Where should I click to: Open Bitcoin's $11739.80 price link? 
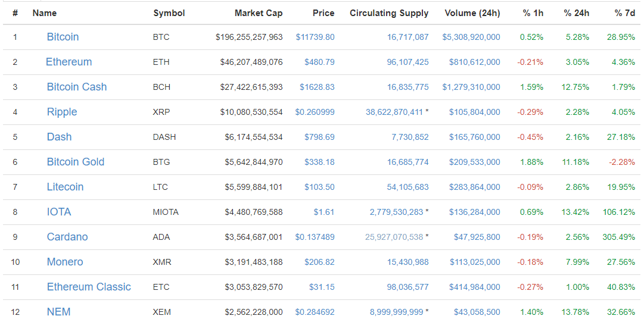pos(315,37)
